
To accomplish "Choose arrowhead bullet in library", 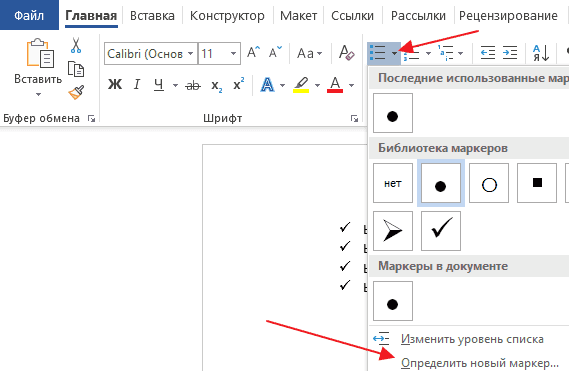I will click(393, 231).
